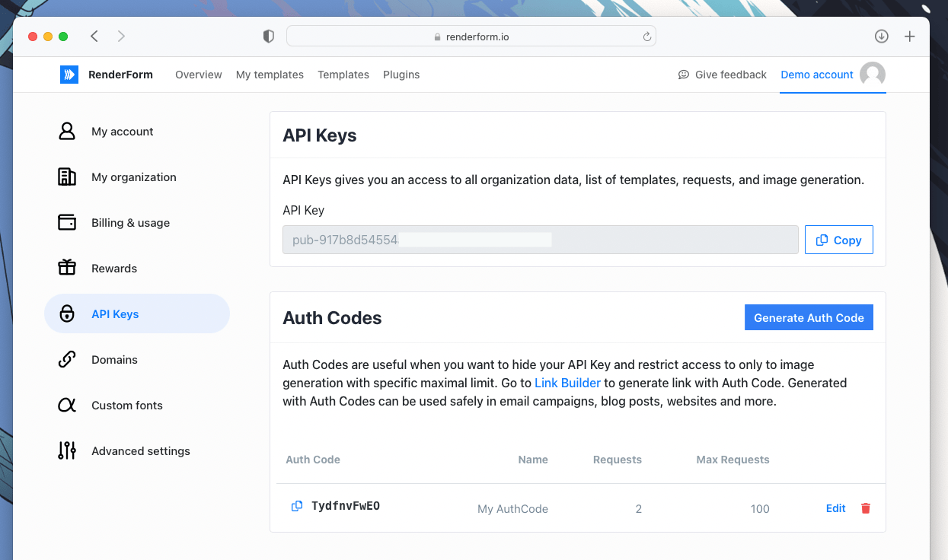
Task: Click Give feedback in header
Action: [x=722, y=75]
